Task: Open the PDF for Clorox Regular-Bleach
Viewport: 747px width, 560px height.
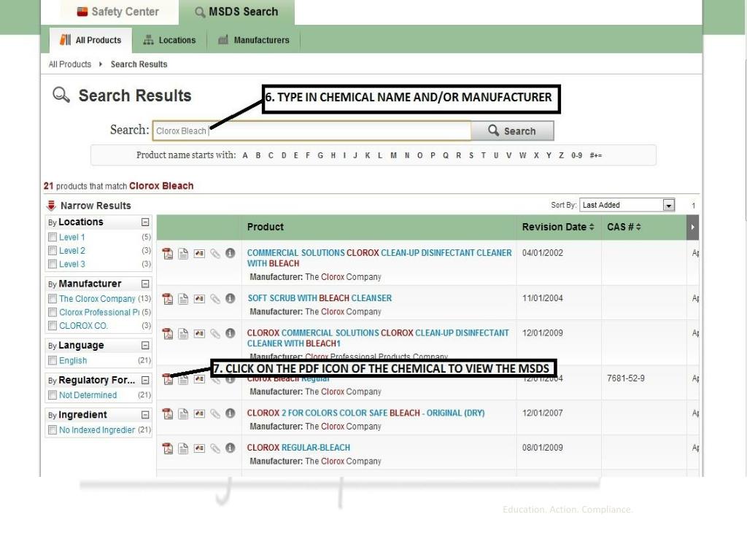Action: 168,448
